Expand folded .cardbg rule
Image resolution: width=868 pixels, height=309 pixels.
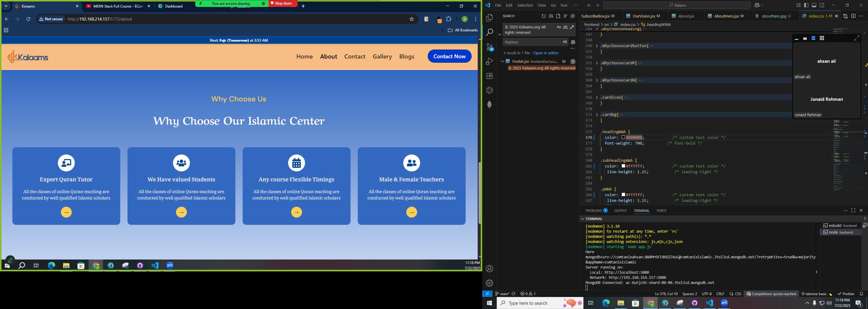point(597,115)
